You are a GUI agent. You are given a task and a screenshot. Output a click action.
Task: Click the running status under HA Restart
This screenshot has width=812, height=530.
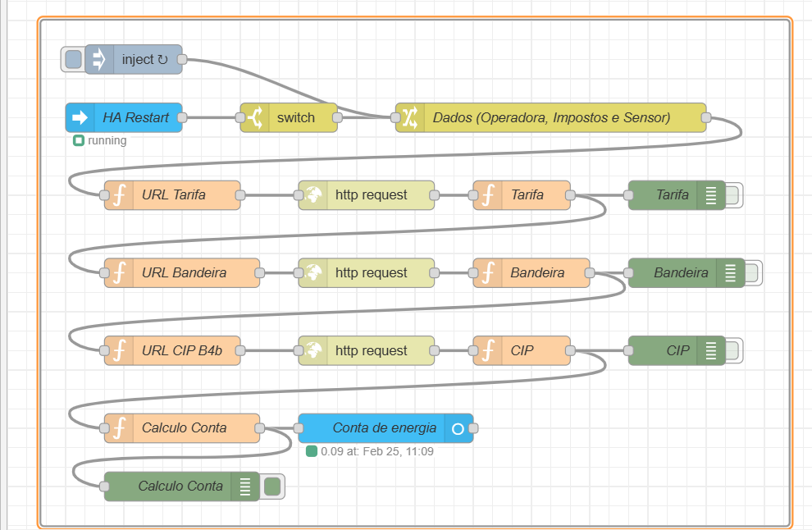100,140
